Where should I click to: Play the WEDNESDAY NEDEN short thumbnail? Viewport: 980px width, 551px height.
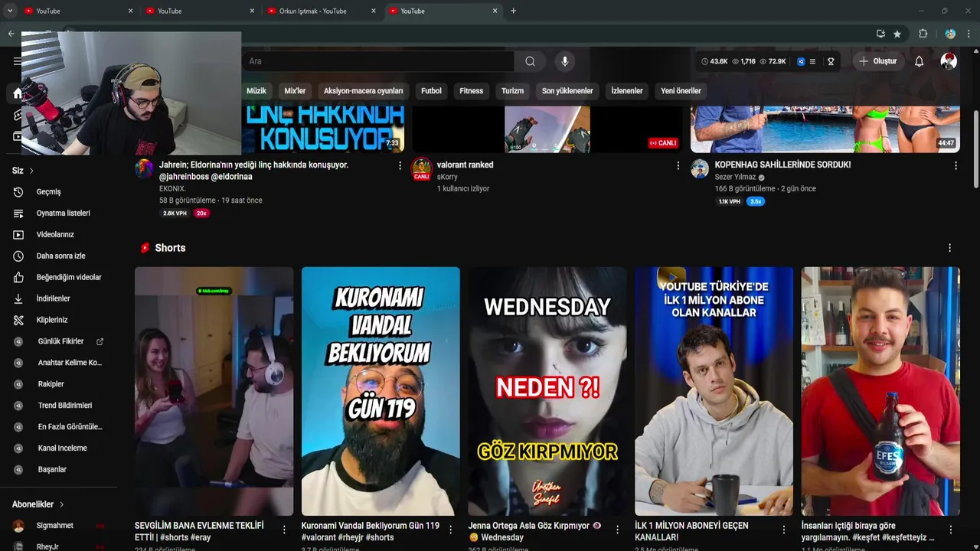(x=547, y=391)
